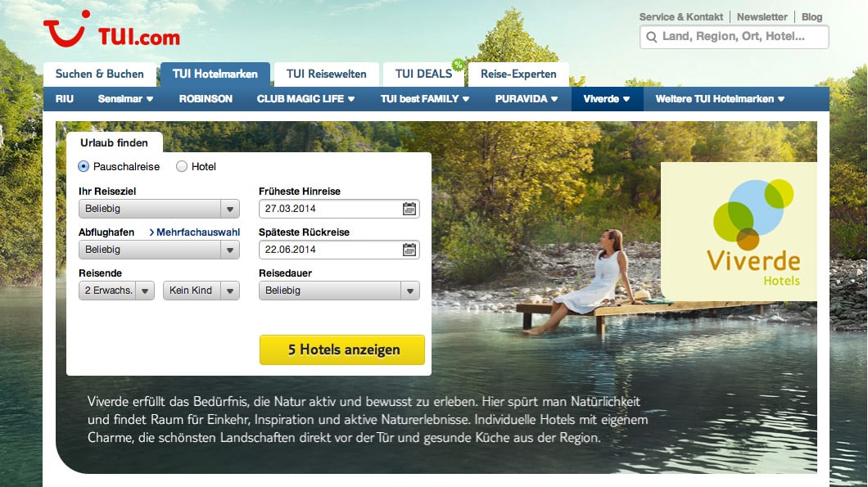Viewport: 868px width, 487px height.
Task: Expand the PURAVIDA menu
Action: point(526,99)
